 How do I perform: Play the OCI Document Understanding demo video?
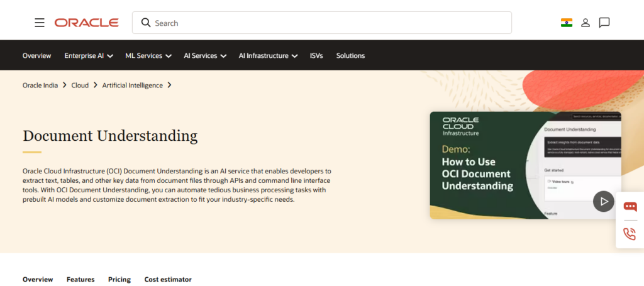point(603,202)
